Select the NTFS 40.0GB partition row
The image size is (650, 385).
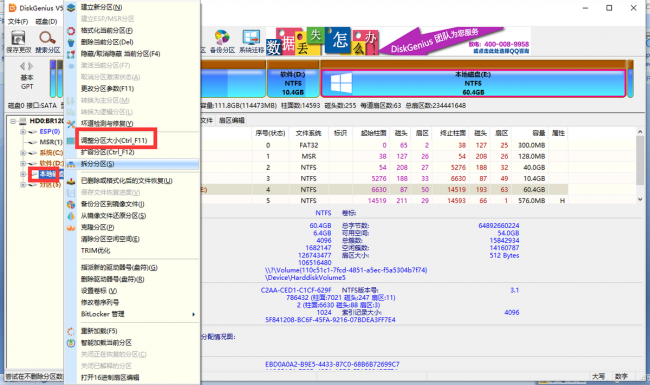[x=384, y=168]
